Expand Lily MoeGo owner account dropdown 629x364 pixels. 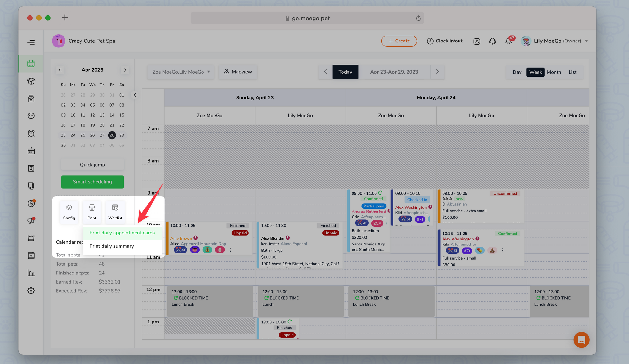pos(586,41)
